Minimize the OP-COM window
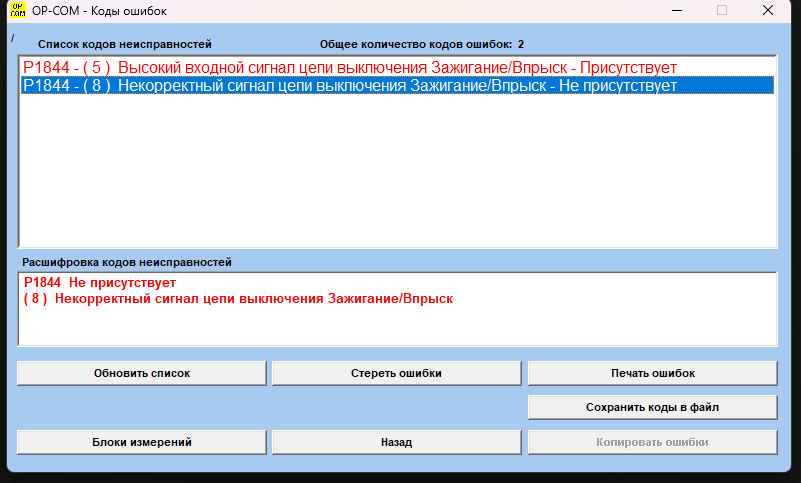Screen dimensions: 801x483 pyautogui.click(x=677, y=10)
